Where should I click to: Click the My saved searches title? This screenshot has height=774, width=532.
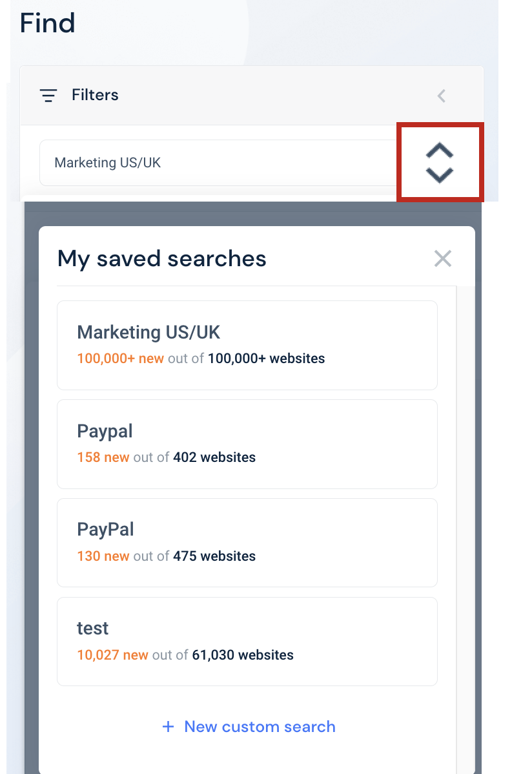click(x=162, y=258)
